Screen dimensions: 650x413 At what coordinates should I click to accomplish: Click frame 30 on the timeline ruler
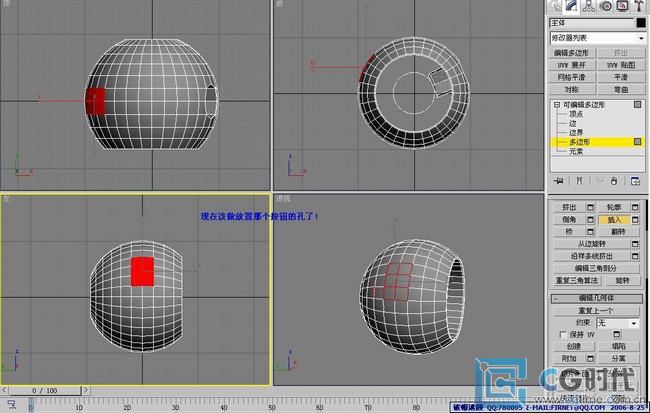(176, 406)
